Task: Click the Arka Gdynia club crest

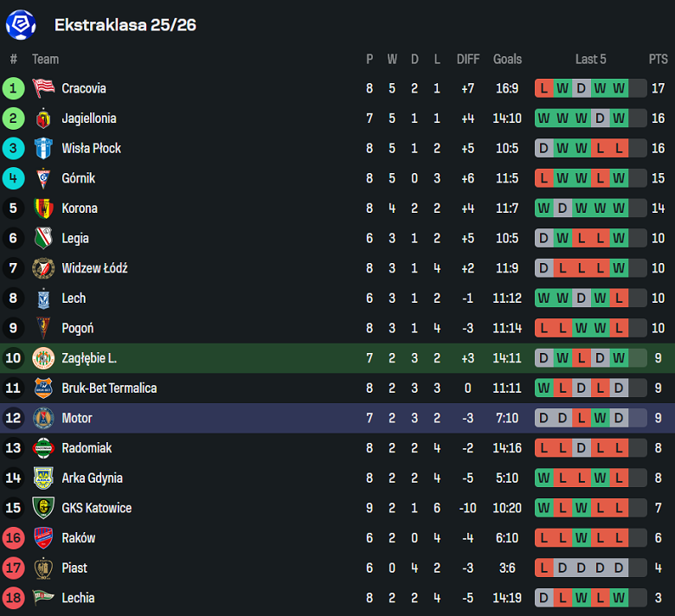Action: (43, 478)
